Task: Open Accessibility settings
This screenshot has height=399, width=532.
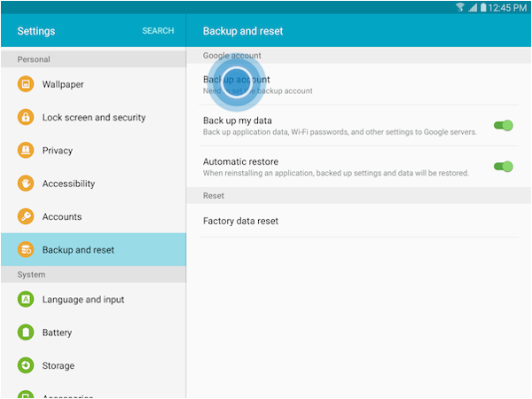Action: point(93,184)
